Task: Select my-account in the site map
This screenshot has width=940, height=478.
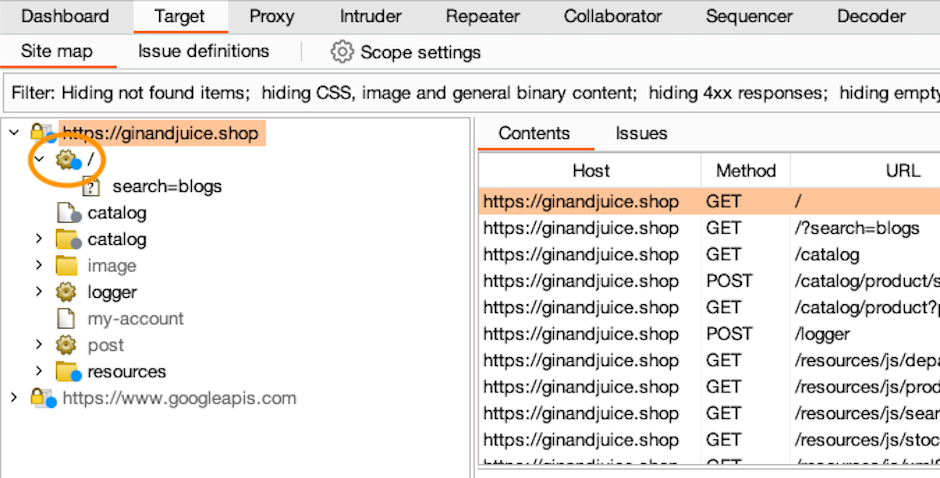Action: coord(135,318)
